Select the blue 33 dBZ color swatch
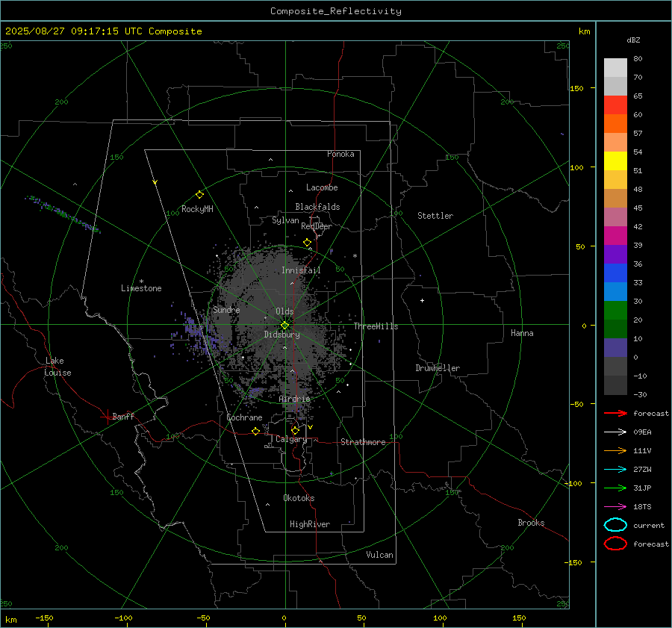The height and width of the screenshot is (628, 672). [615, 273]
